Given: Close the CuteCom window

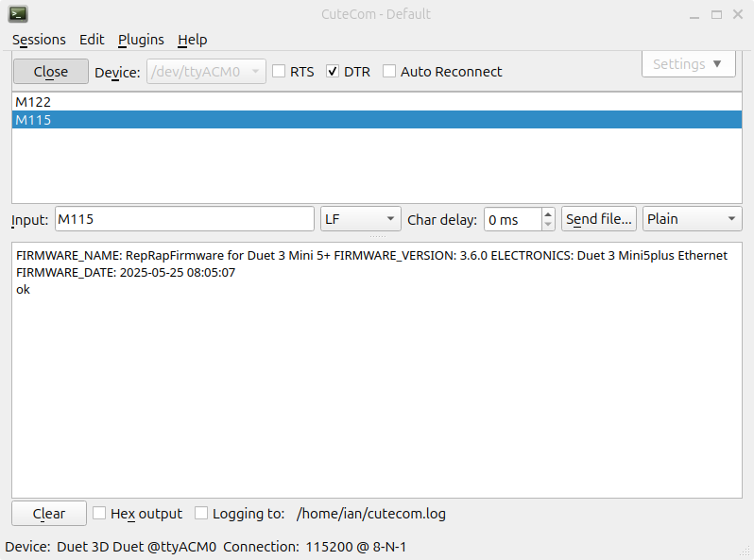Looking at the screenshot, I should tap(738, 14).
